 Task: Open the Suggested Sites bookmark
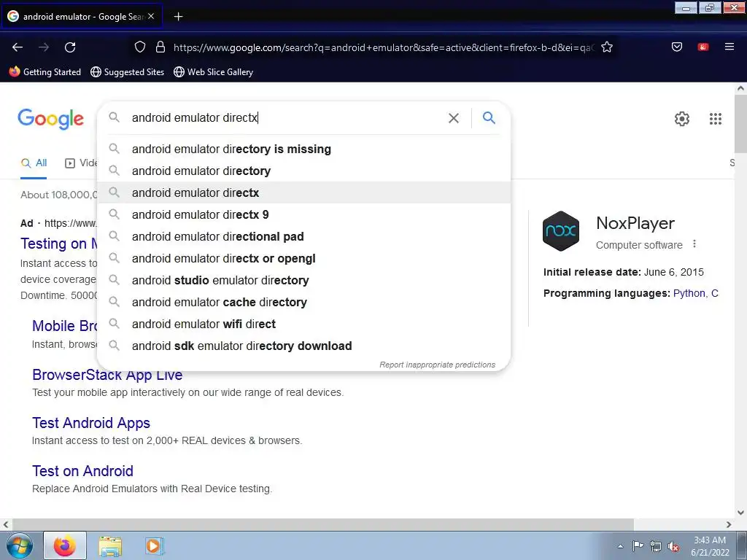click(x=127, y=72)
